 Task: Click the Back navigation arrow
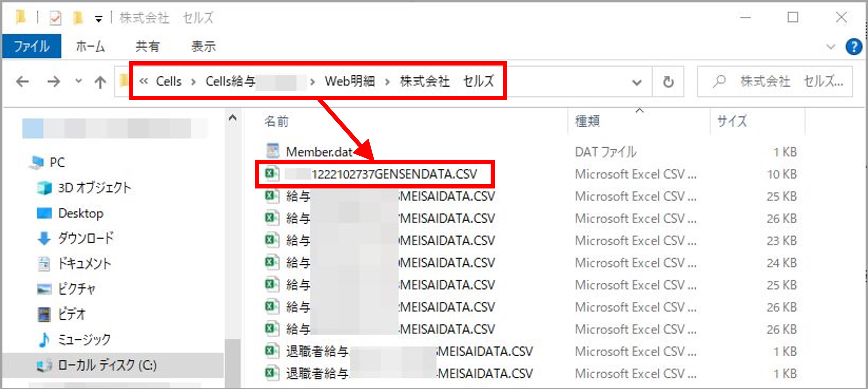tap(23, 81)
